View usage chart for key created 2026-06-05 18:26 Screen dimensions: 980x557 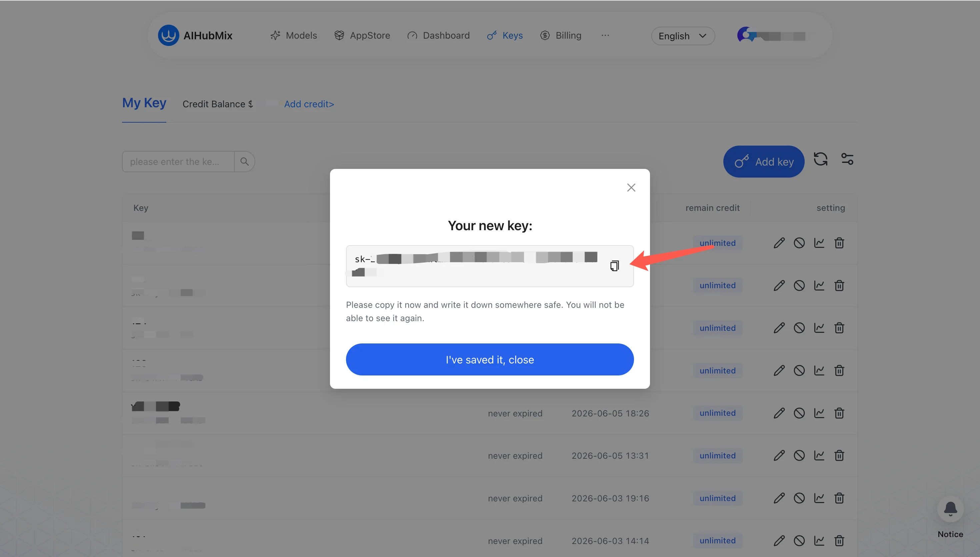[819, 413]
